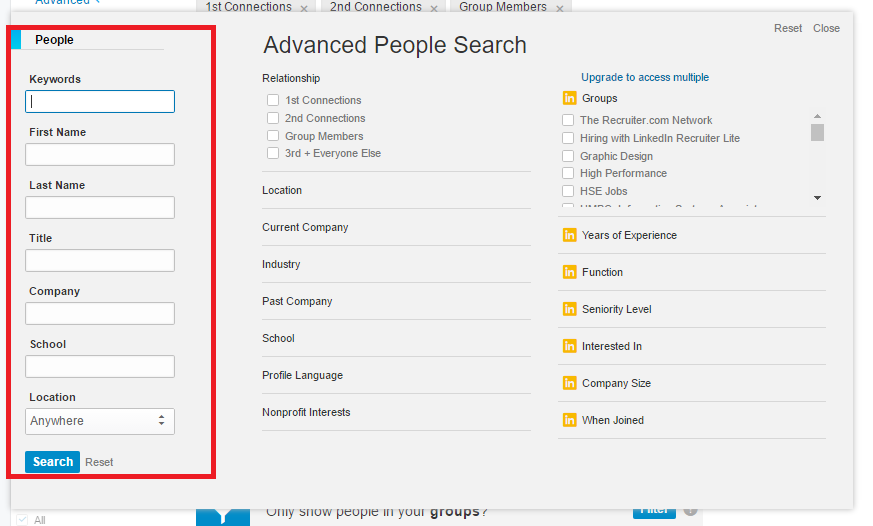Screen dimensions: 873x526
Task: Focus the School input field in the sidebar
Action: click(x=100, y=366)
